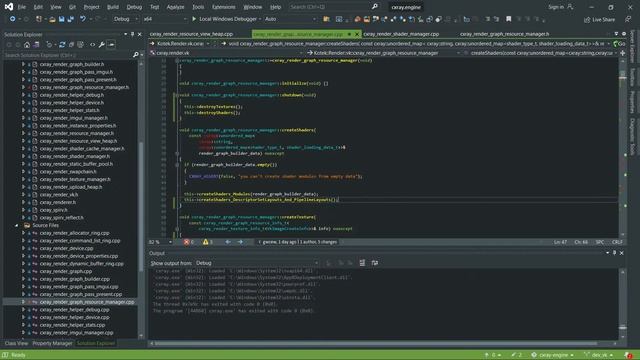Select cxray_render_swapchain.h in Solution Explorer

[68, 172]
